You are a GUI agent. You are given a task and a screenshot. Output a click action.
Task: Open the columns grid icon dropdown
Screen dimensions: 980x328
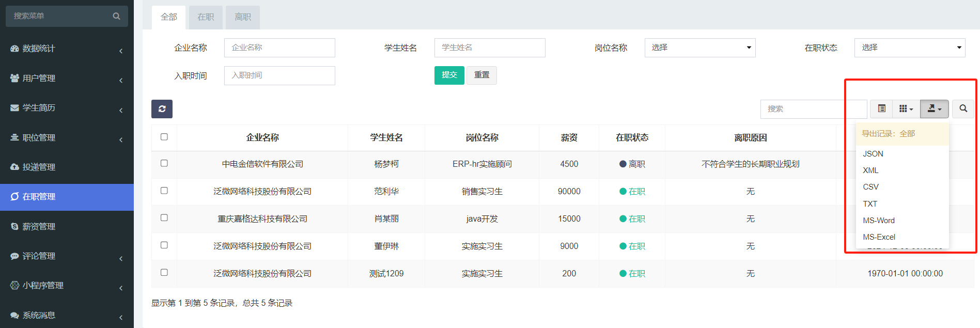tap(906, 109)
